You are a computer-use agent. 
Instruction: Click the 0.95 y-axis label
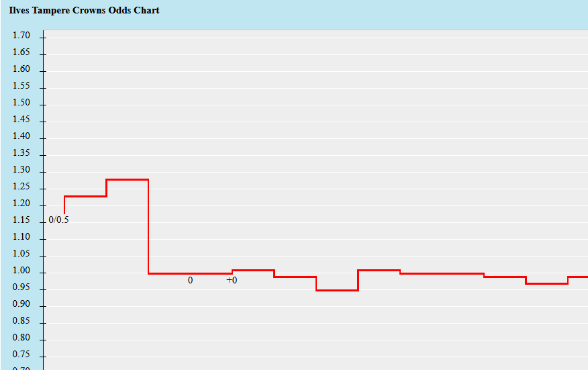(x=21, y=287)
